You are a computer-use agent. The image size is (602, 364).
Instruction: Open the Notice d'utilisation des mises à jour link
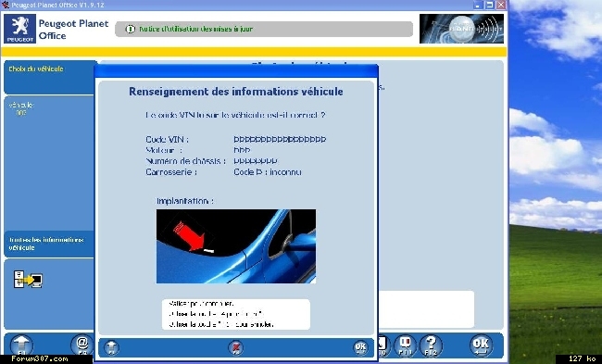click(195, 29)
